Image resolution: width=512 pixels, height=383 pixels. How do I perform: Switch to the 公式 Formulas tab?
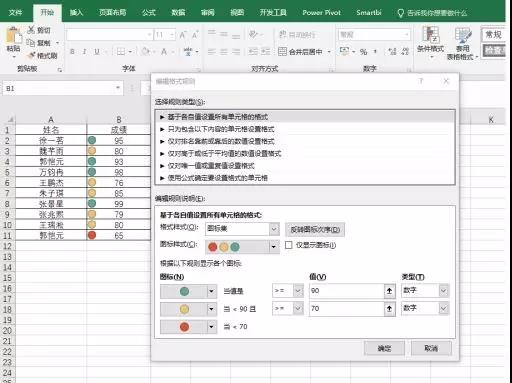149,13
